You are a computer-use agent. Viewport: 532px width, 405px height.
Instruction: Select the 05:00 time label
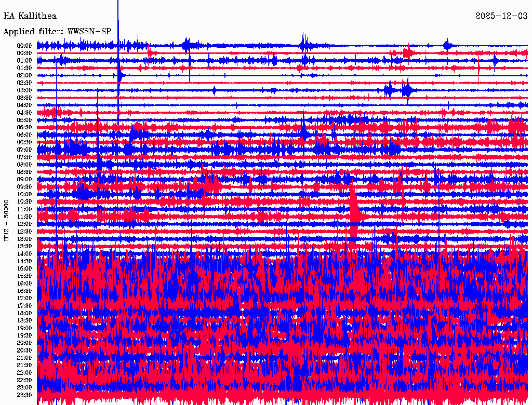click(x=24, y=120)
